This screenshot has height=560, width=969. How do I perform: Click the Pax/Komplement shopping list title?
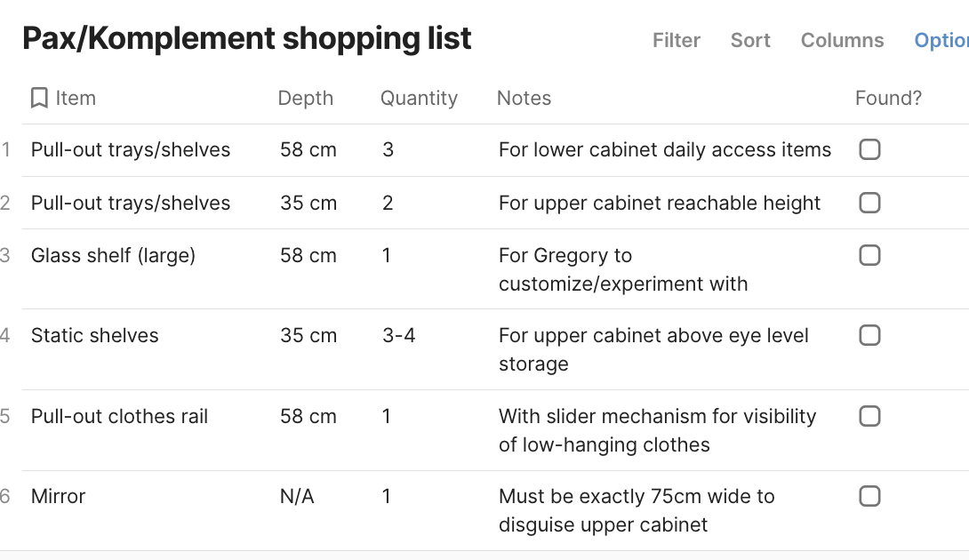247,39
